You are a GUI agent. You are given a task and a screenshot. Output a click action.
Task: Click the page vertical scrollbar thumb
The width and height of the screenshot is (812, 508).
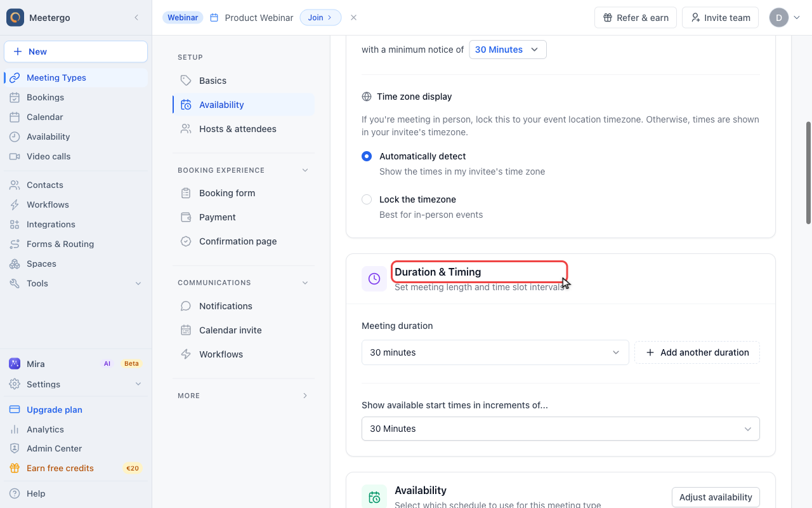coord(808,173)
